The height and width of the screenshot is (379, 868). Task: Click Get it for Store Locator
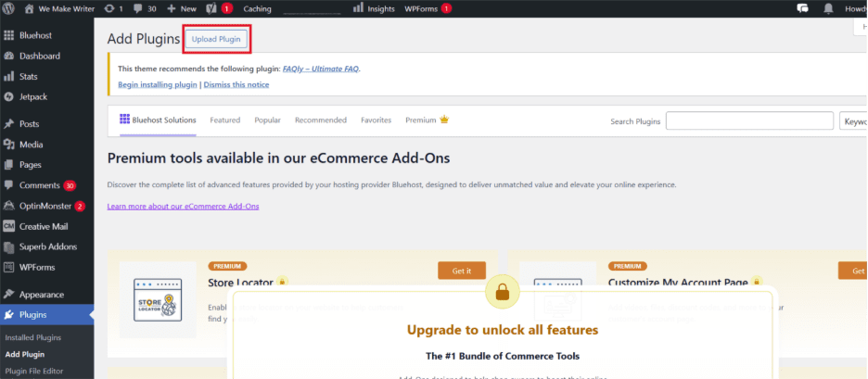462,271
